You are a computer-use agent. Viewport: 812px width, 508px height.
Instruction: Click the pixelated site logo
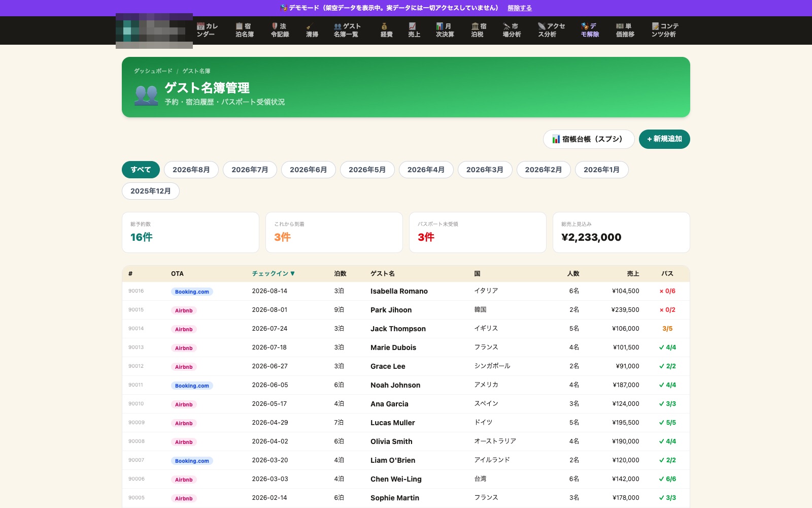154,31
